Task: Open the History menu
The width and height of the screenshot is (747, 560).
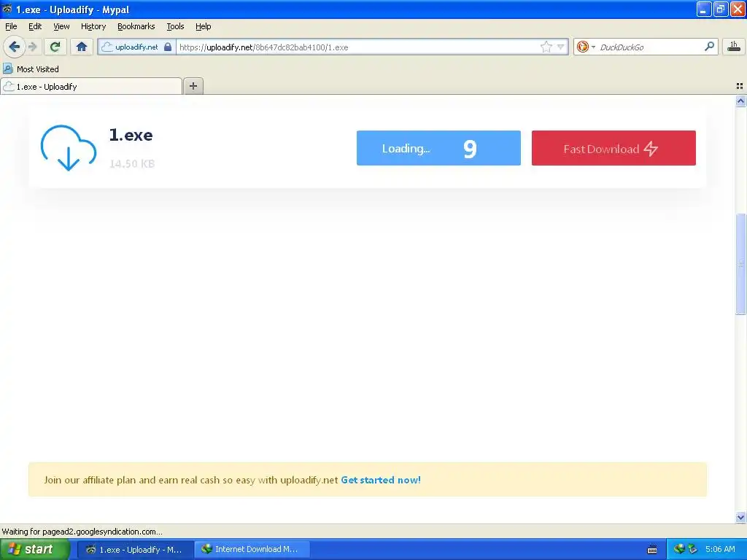Action: coord(93,26)
